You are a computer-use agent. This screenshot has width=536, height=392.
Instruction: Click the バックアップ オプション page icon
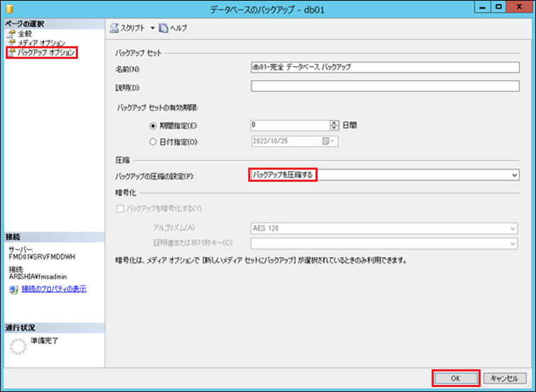point(11,53)
